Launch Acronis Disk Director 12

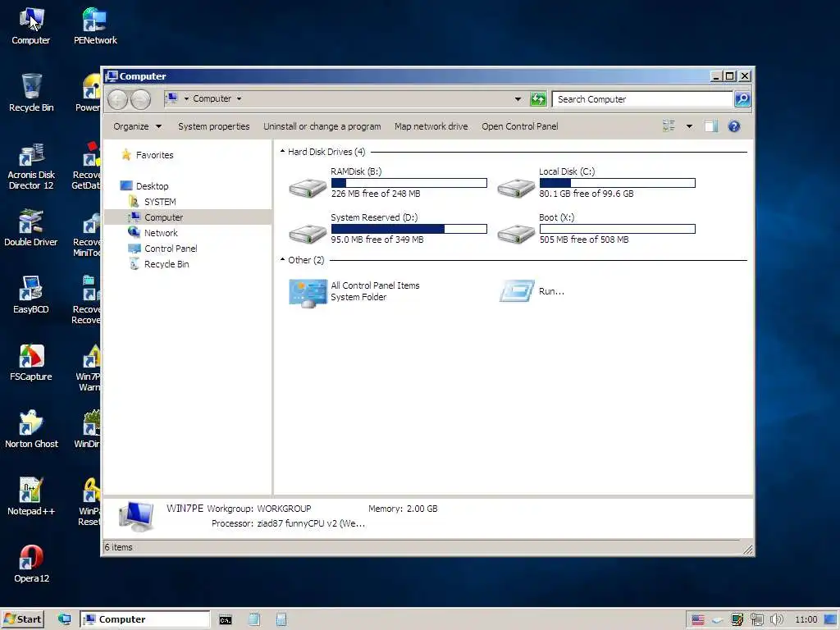point(31,166)
